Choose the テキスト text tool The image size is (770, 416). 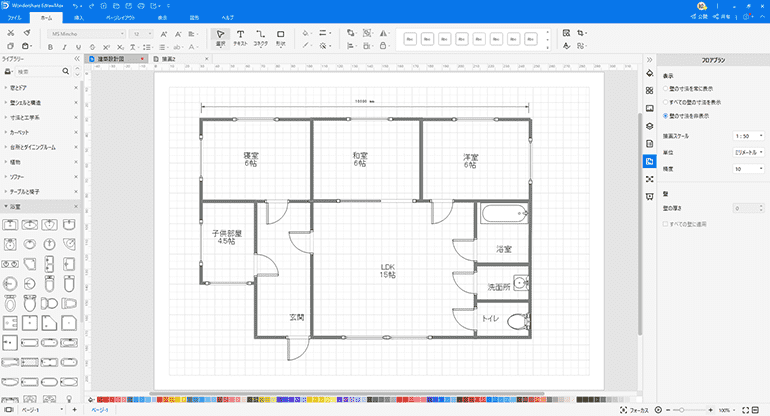click(x=240, y=37)
